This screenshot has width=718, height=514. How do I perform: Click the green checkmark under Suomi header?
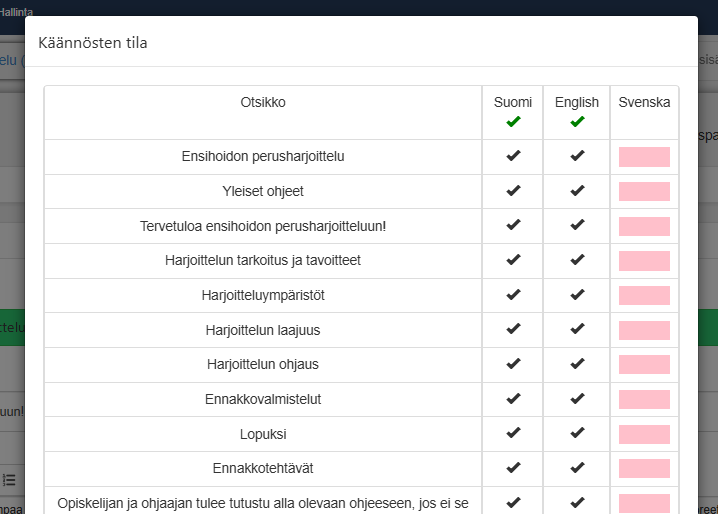513,122
